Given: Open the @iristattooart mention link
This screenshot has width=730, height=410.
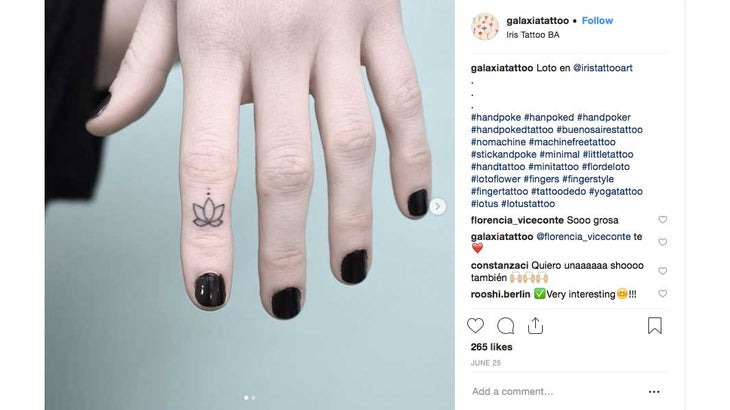Looking at the screenshot, I should pyautogui.click(x=603, y=68).
